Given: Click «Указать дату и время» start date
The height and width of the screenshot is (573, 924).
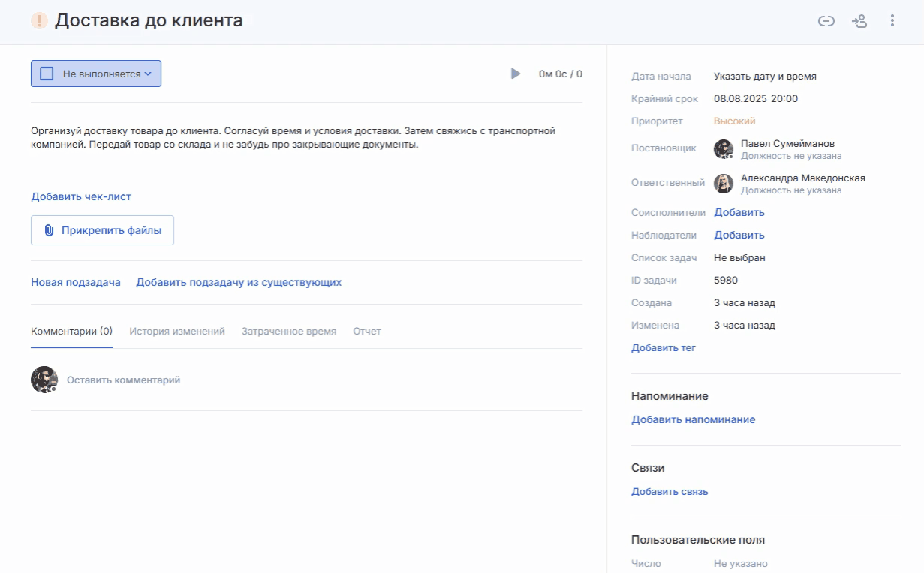Looking at the screenshot, I should [765, 76].
